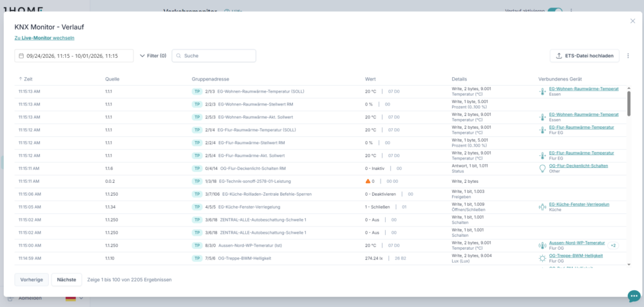Open the three-dot menu beside ETS-Datei hochladen
644x307 pixels.
tap(628, 56)
